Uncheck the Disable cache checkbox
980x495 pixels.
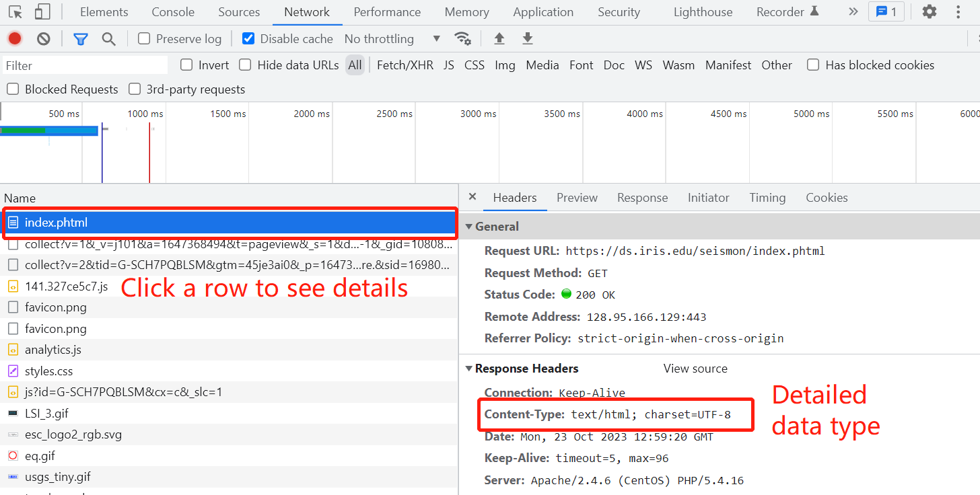(x=248, y=38)
